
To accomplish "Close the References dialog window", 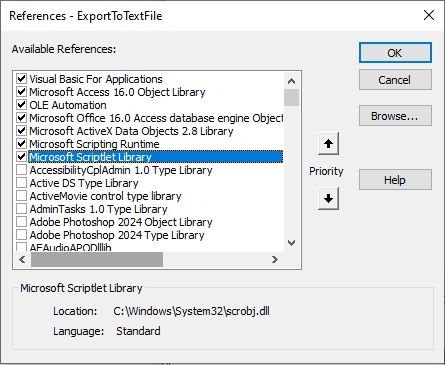I will tap(429, 15).
